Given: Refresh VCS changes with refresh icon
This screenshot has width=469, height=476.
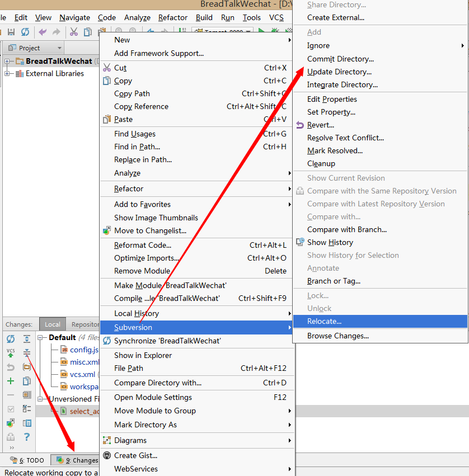Looking at the screenshot, I should click(10, 338).
